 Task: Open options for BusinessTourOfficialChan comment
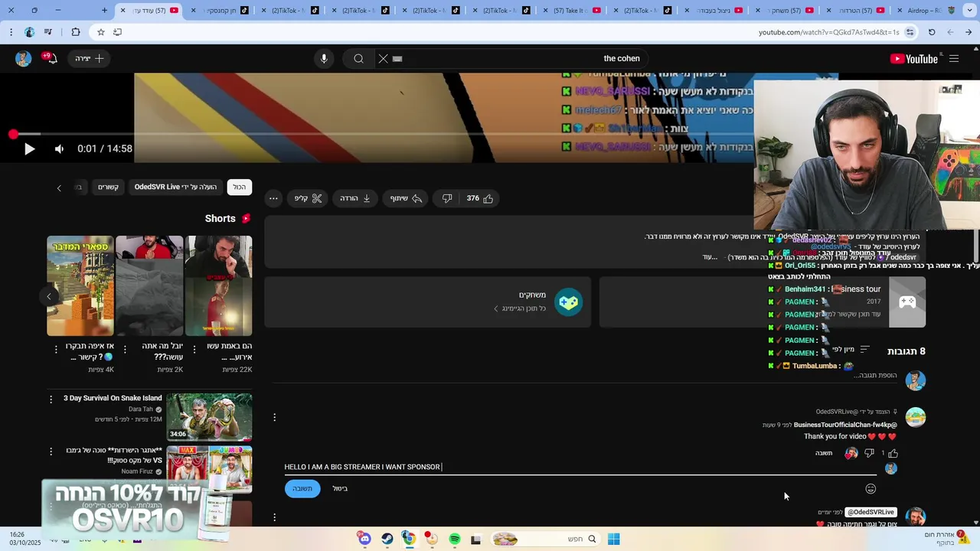[274, 417]
